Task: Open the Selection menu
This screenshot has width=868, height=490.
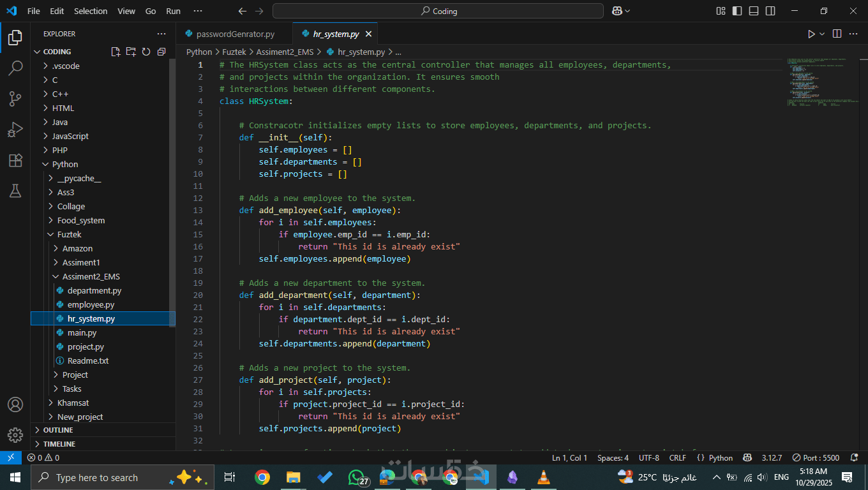Action: [91, 11]
